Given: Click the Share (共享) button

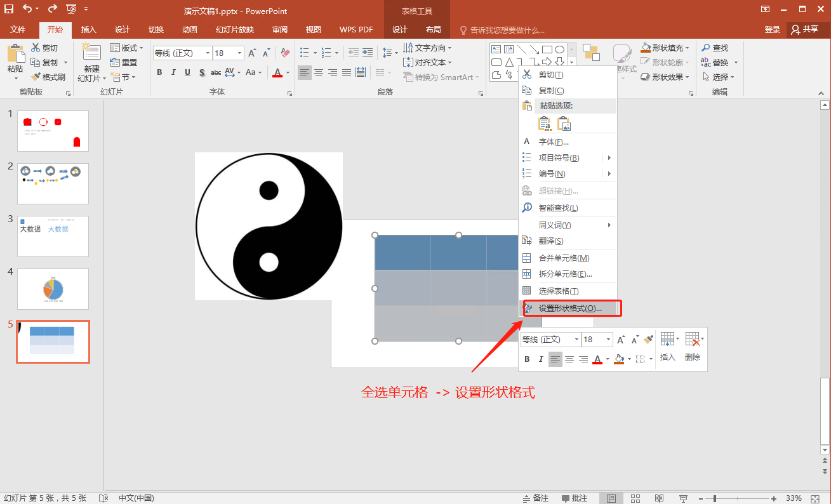Looking at the screenshot, I should tap(806, 29).
